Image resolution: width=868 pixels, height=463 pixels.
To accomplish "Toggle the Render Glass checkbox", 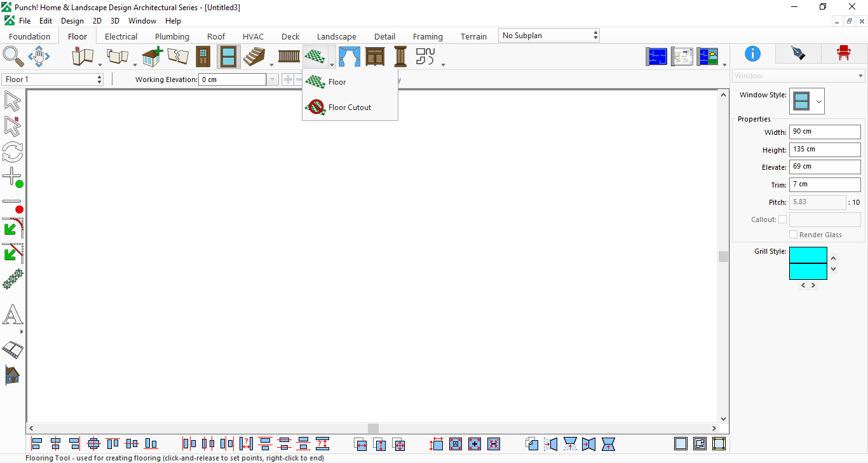I will click(x=793, y=235).
